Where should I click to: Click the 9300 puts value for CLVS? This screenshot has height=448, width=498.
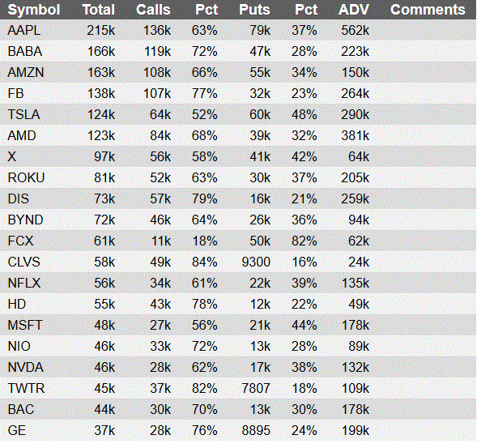(x=256, y=262)
